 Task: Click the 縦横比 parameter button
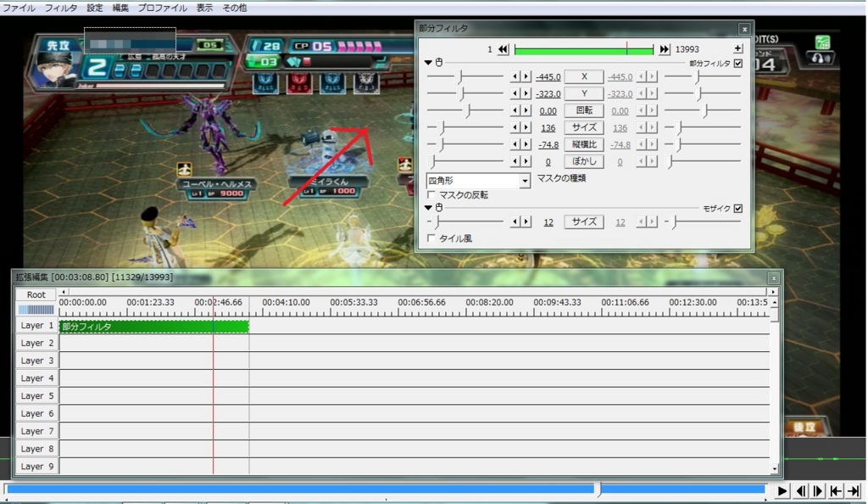pyautogui.click(x=584, y=144)
